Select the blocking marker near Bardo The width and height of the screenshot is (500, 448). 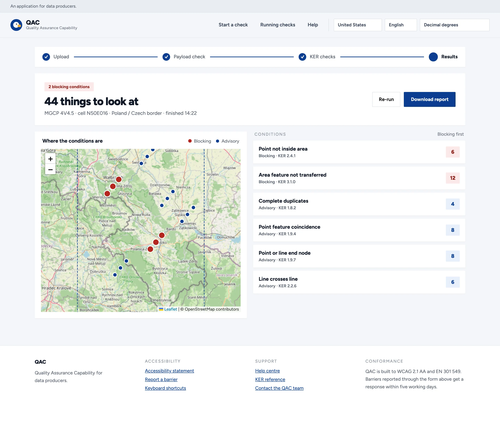[162, 235]
